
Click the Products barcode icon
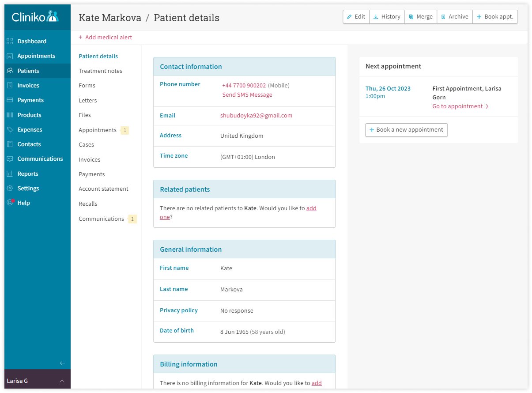pos(10,115)
